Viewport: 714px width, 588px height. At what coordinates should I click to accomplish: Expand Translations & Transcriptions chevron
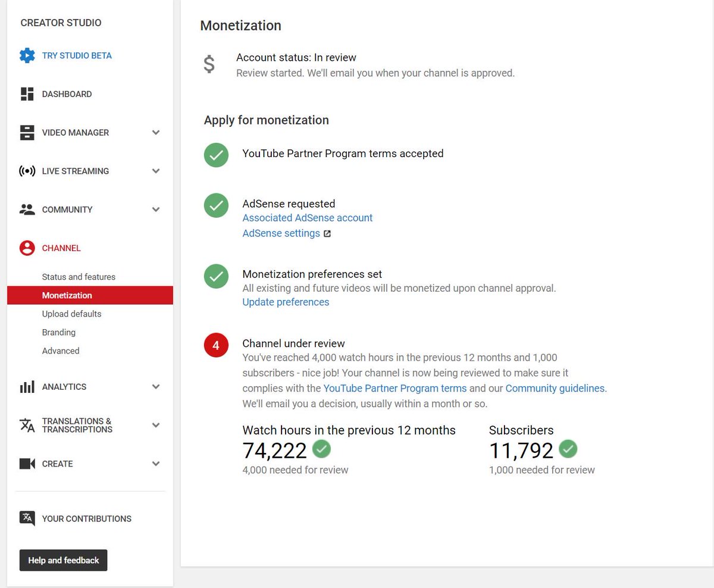click(x=156, y=425)
